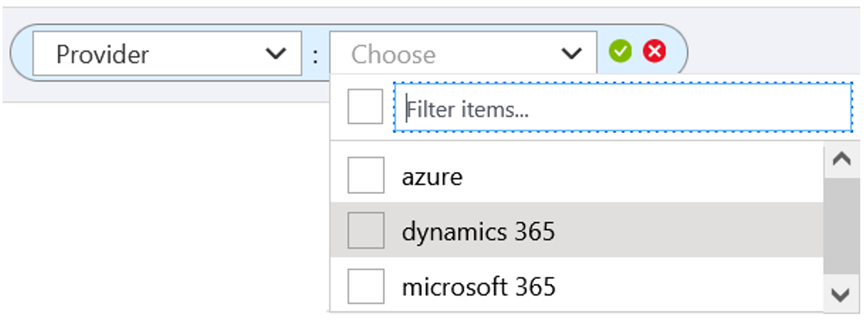Check the dynamics 365 checkbox
Viewport: 868px width, 322px height.
(x=366, y=230)
